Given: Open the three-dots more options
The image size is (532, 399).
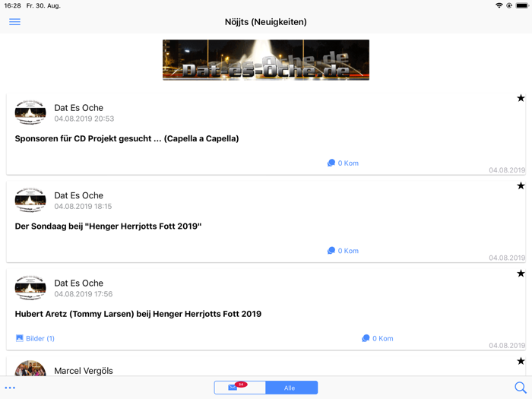Looking at the screenshot, I should click(10, 388).
